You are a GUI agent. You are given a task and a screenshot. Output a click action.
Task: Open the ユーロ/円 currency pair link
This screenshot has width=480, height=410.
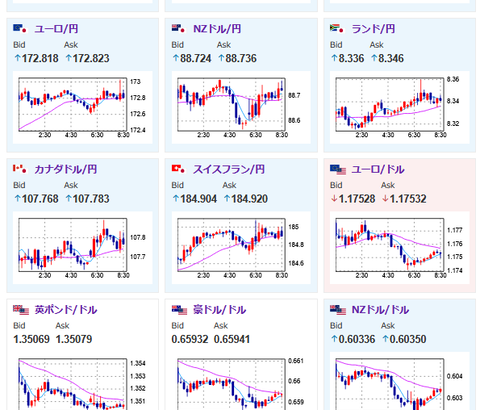click(56, 29)
